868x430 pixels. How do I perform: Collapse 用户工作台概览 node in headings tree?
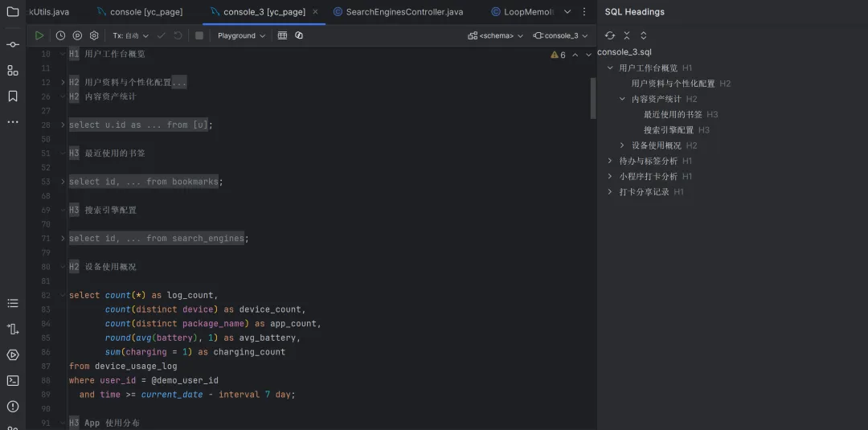pyautogui.click(x=610, y=68)
